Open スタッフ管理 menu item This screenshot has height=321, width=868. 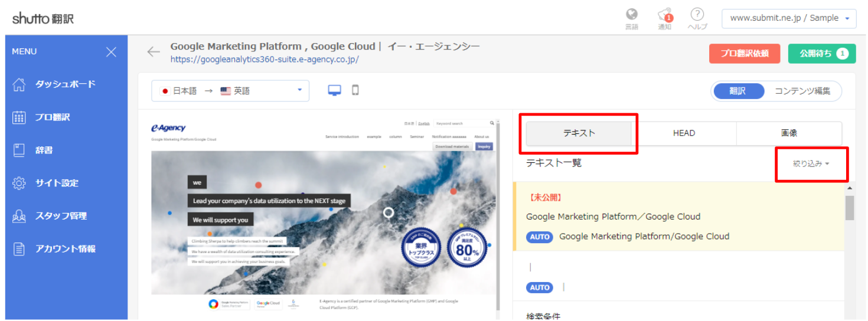point(61,216)
